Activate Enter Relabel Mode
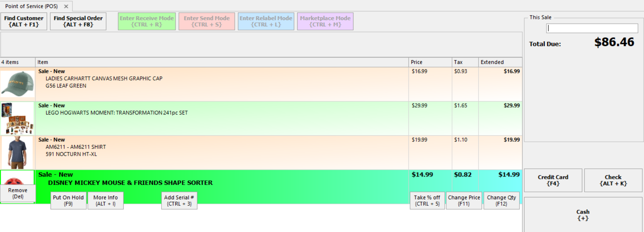Screen dimensions: 644x232 [266, 21]
